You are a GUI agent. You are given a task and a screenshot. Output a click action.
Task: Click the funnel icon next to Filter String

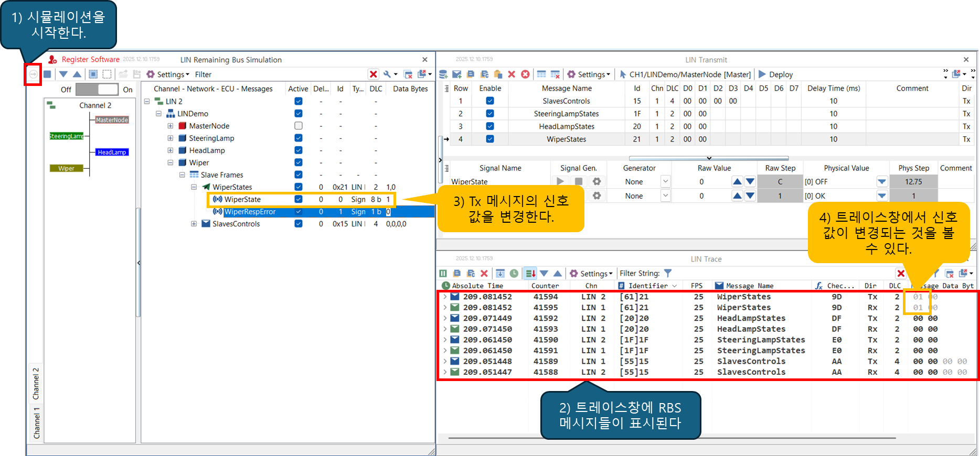(668, 273)
